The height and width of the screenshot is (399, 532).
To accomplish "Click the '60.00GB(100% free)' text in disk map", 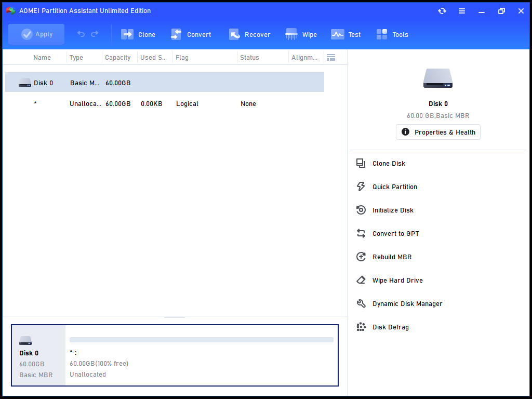I will [x=99, y=363].
